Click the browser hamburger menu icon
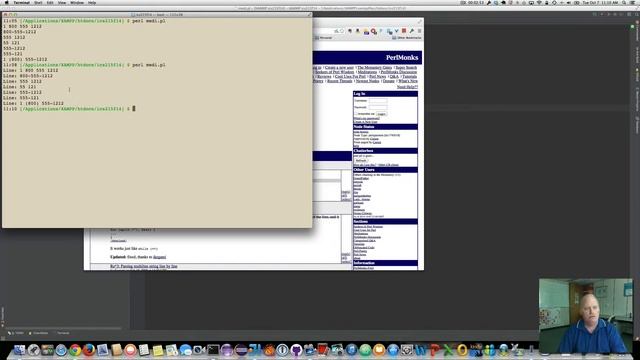 pyautogui.click(x=419, y=31)
